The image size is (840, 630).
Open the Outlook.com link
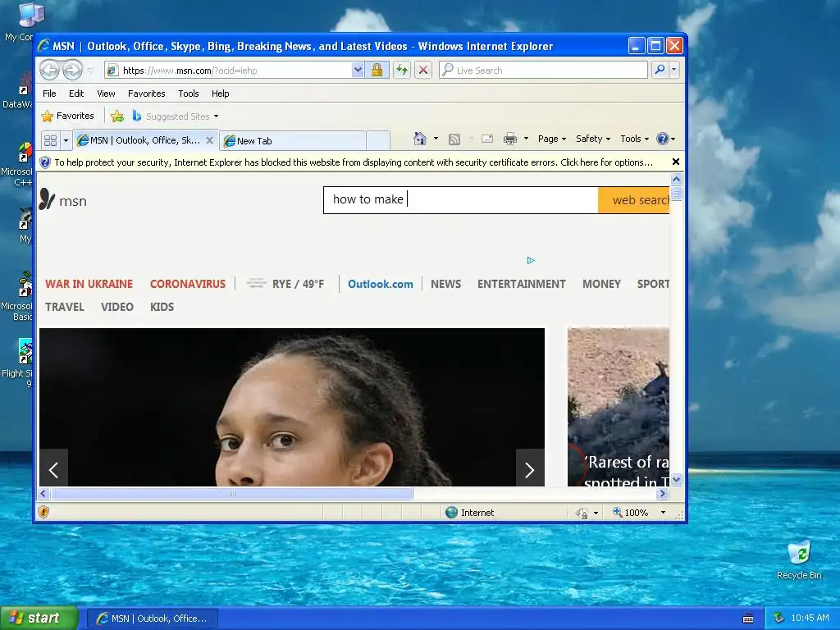pyautogui.click(x=381, y=284)
